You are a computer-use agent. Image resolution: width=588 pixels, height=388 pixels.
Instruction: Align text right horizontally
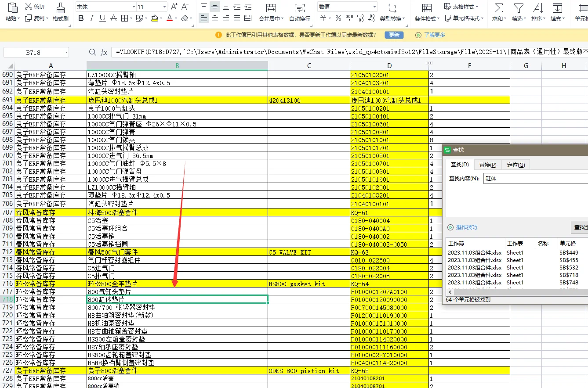point(226,18)
